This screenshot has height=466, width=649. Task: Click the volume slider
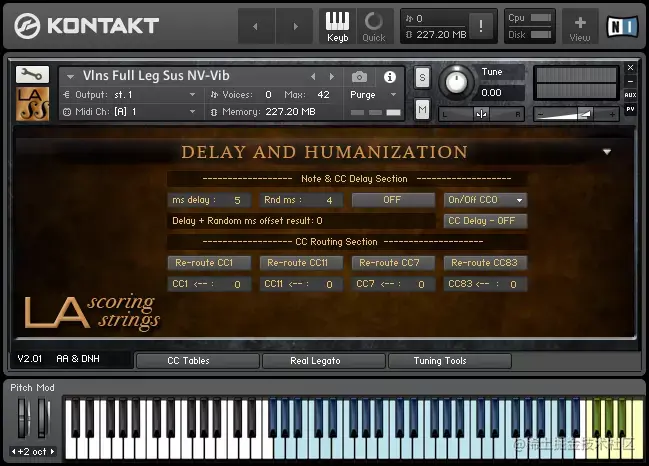tap(576, 114)
